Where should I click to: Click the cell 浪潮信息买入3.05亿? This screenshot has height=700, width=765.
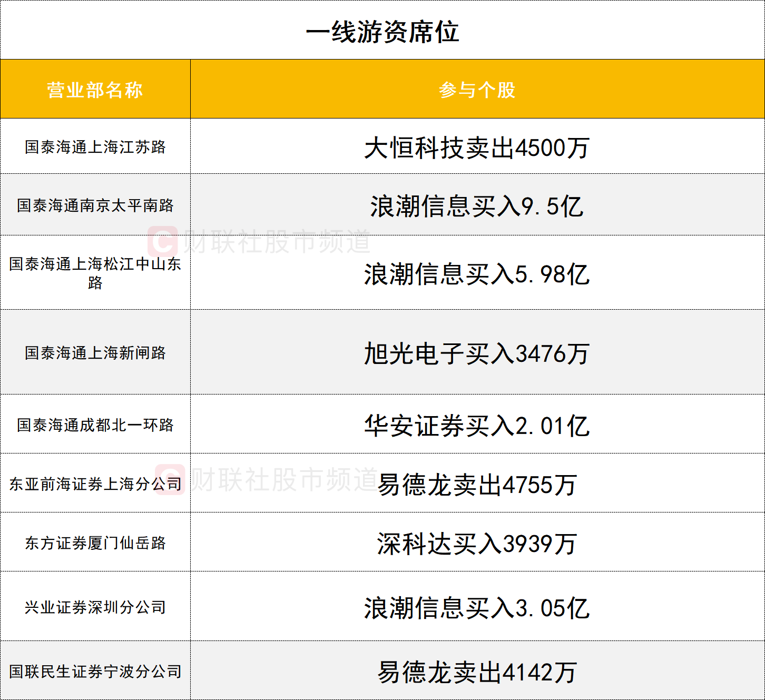(477, 607)
